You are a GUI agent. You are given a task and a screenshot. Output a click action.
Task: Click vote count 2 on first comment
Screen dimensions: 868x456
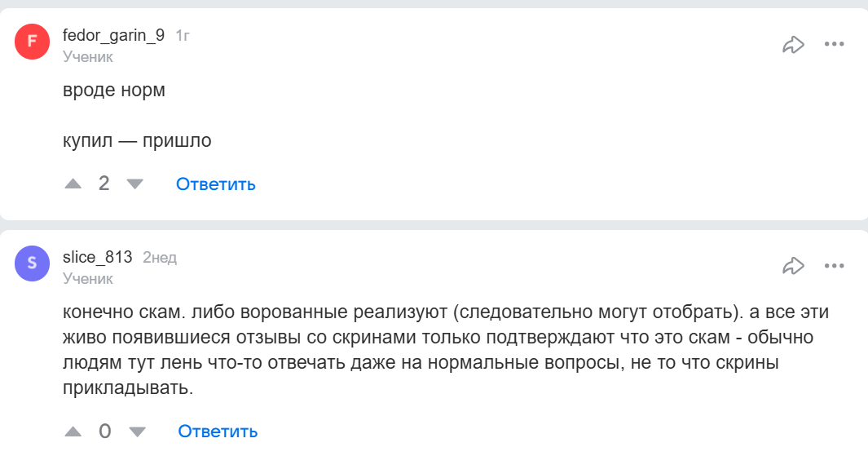pyautogui.click(x=104, y=184)
